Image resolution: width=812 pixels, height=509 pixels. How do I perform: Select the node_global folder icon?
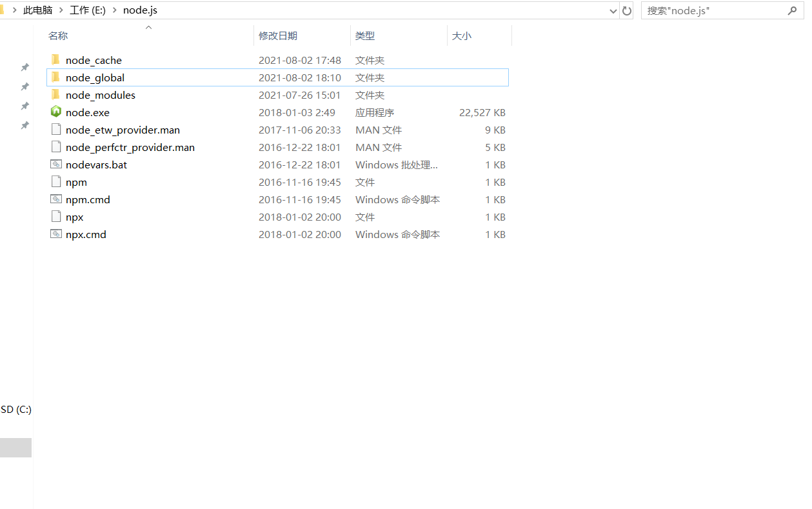click(55, 77)
